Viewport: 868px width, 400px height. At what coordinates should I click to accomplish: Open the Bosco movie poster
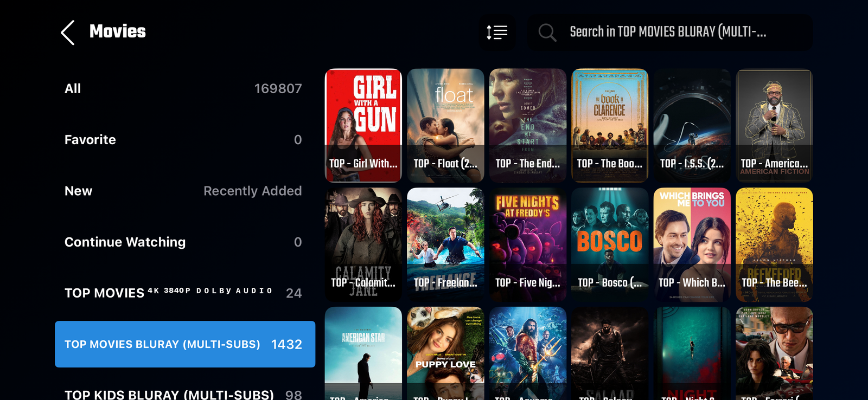[610, 244]
